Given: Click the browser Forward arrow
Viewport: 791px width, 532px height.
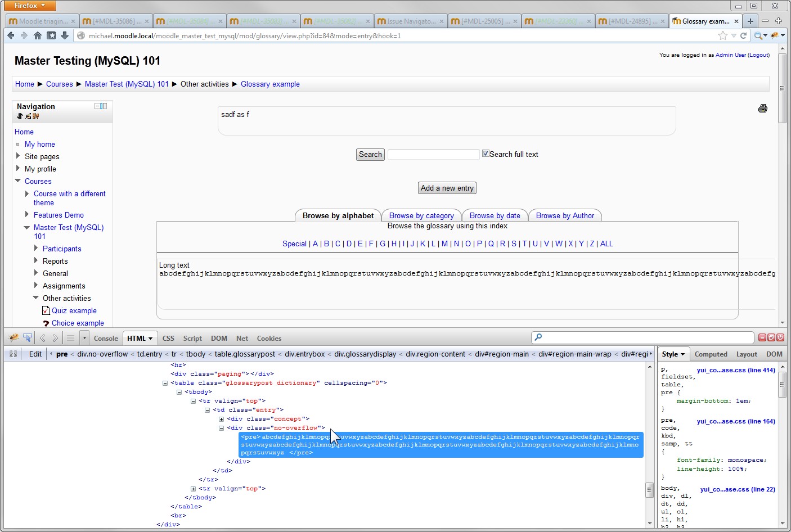Looking at the screenshot, I should (x=24, y=35).
